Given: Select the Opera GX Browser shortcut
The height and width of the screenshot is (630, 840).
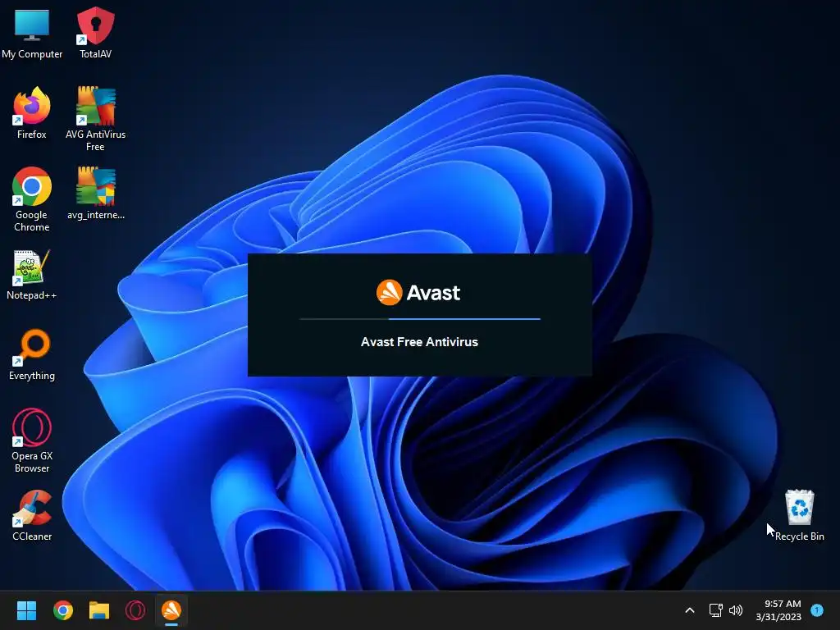Looking at the screenshot, I should 32,441.
